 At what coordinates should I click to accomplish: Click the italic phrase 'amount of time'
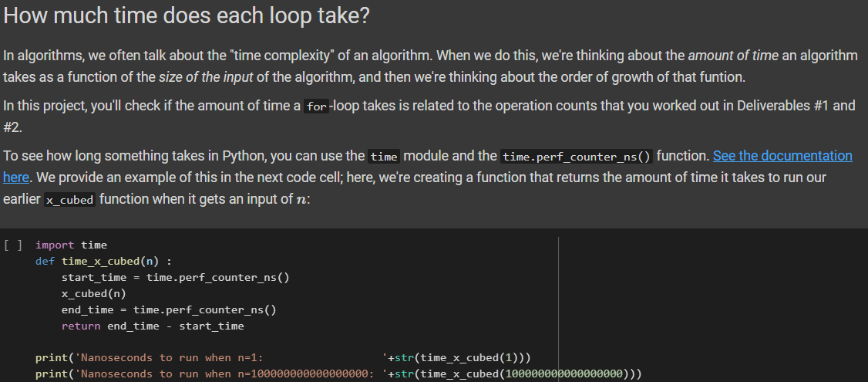tap(733, 56)
